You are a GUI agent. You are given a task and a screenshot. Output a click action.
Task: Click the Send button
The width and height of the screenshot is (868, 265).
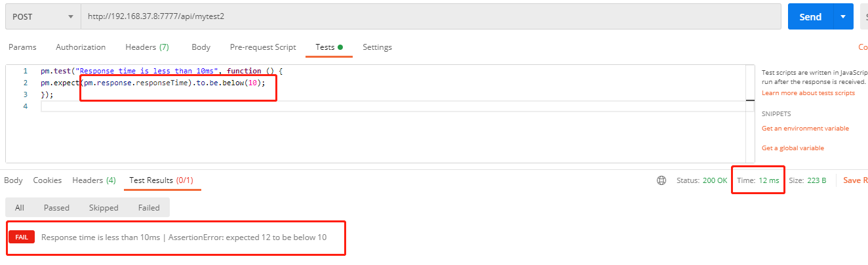[810, 17]
